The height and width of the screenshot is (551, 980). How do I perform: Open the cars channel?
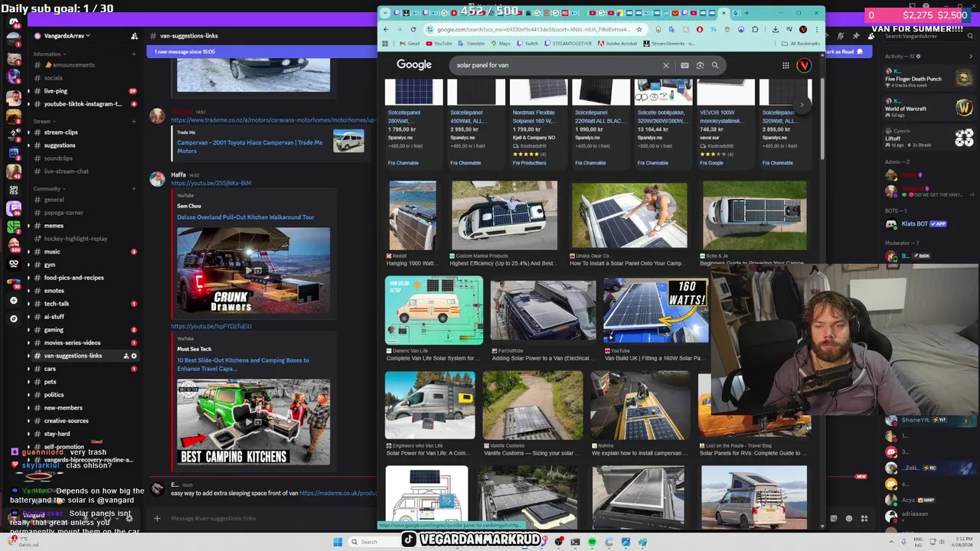[84, 369]
